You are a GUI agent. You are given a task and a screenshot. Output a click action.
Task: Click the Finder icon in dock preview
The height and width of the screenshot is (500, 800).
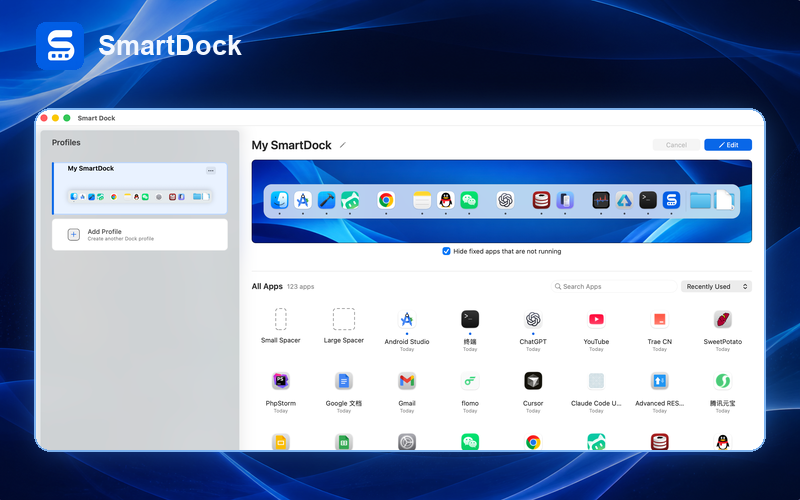point(280,201)
